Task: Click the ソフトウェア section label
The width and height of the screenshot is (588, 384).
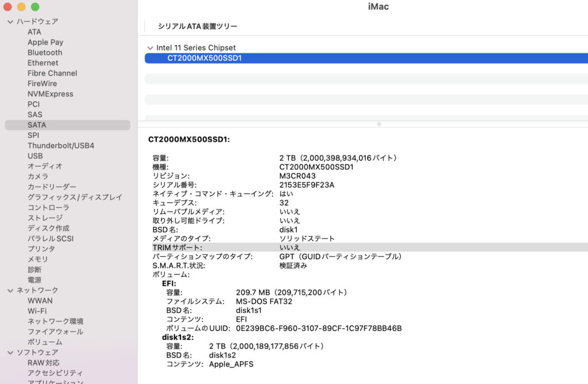Action: click(37, 352)
